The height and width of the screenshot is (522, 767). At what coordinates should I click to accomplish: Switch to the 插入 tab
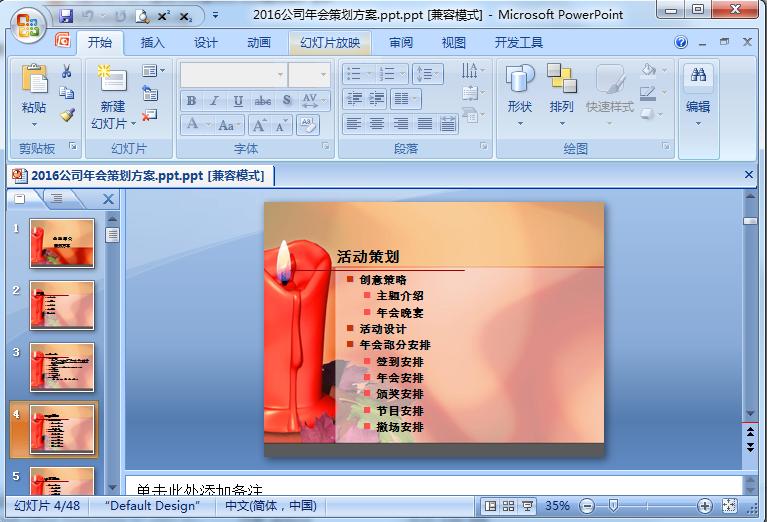click(153, 43)
